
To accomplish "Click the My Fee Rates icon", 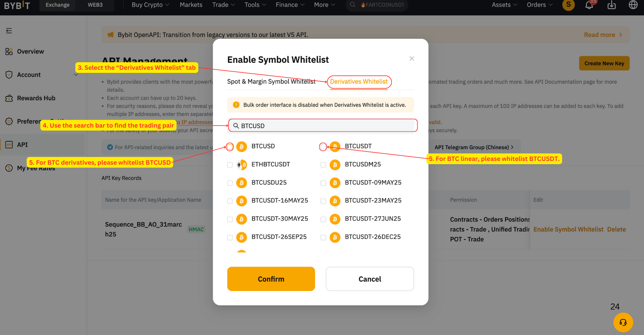I will (9, 168).
